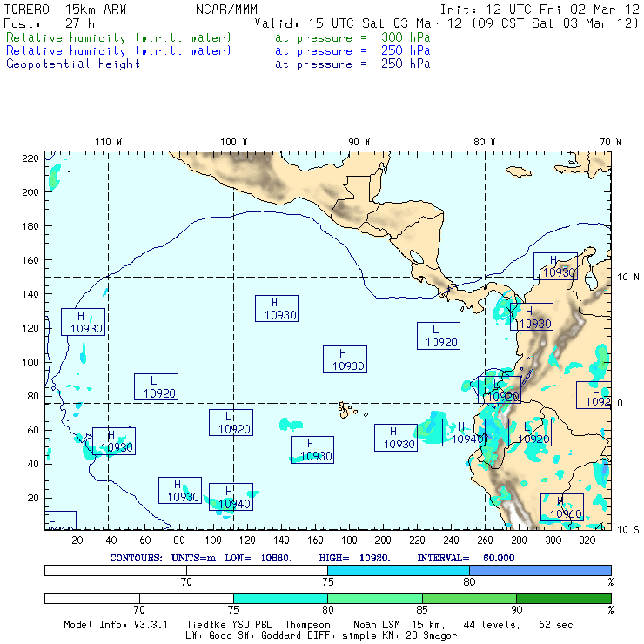644x644 pixels.
Task: Click the 220 tick label on the y-axis
Action: point(30,158)
